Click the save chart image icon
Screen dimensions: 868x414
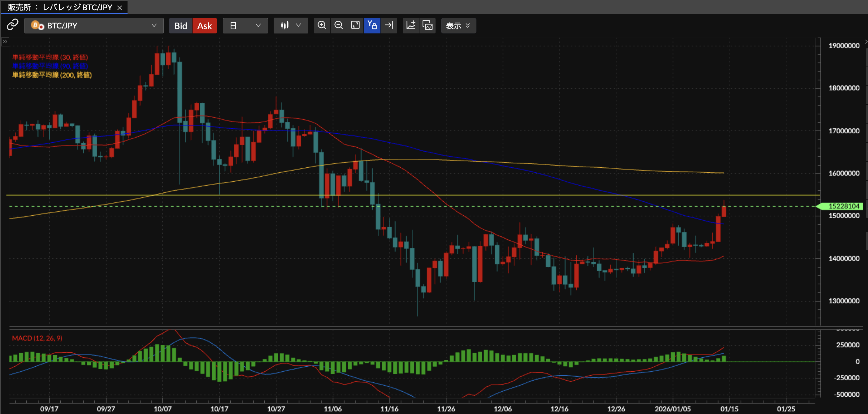[427, 25]
